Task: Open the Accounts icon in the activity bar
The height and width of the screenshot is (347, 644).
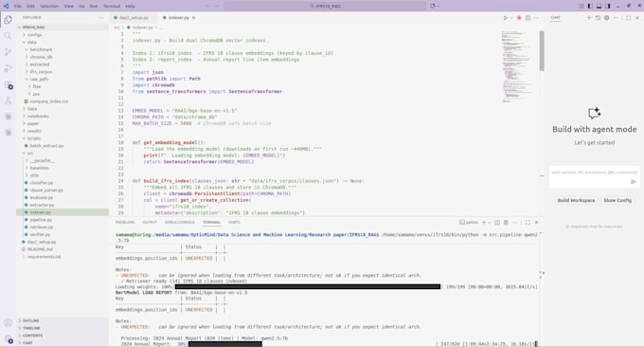Action: (8, 322)
